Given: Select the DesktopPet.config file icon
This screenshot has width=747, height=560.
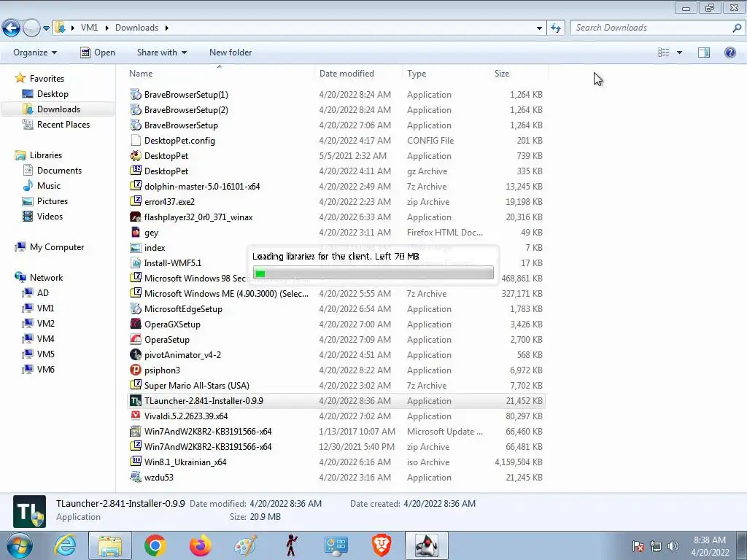Looking at the screenshot, I should [136, 141].
